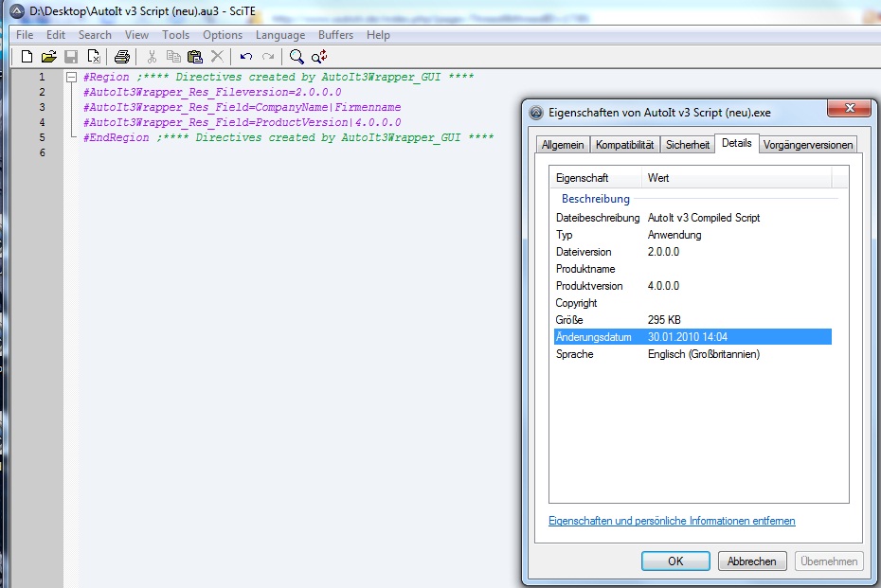The width and height of the screenshot is (881, 588).
Task: Paste clipboard using the toolbar Paste icon
Action: click(x=195, y=57)
